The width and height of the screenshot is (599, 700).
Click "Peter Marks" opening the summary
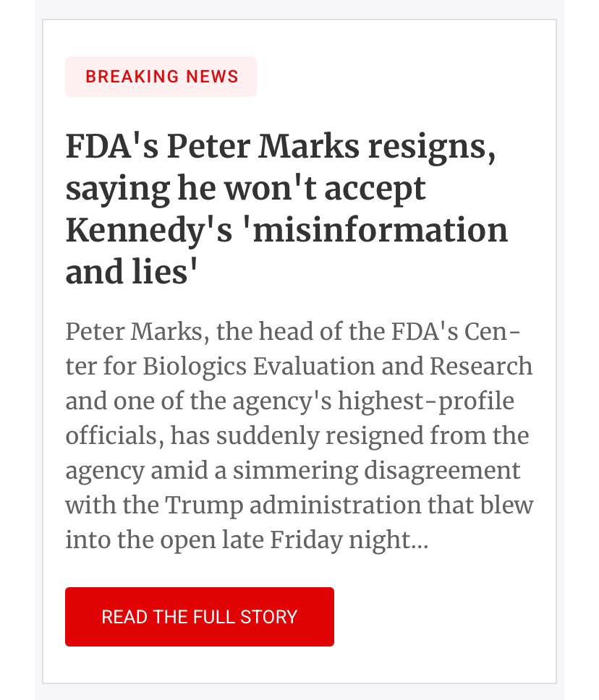pyautogui.click(x=135, y=331)
